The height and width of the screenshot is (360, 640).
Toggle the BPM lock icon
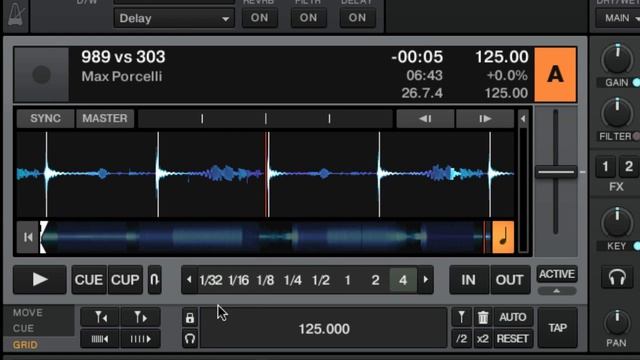click(x=190, y=318)
